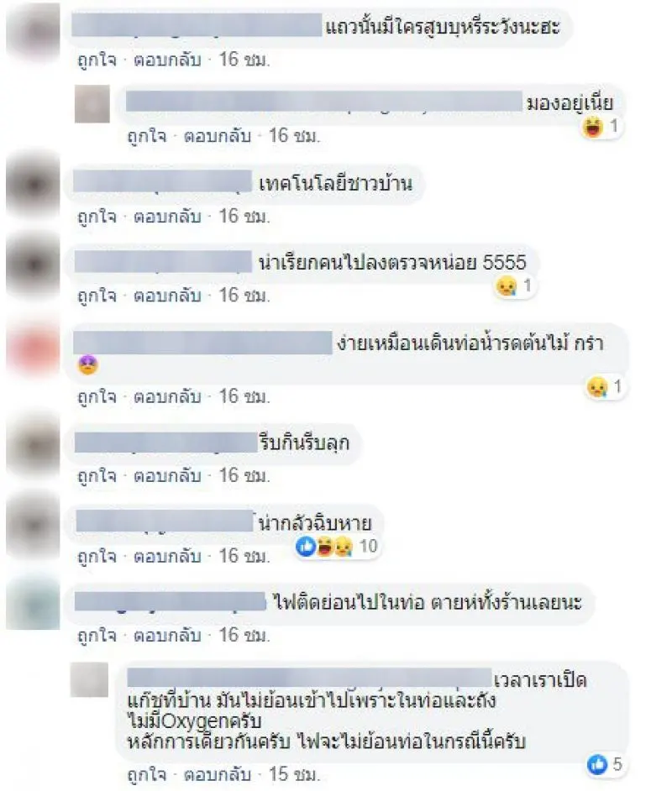
Task: Reply to the comment 'แถวนั้นมีใครสูบบุหรี่ระวังนะฮะ'
Action: tap(167, 60)
